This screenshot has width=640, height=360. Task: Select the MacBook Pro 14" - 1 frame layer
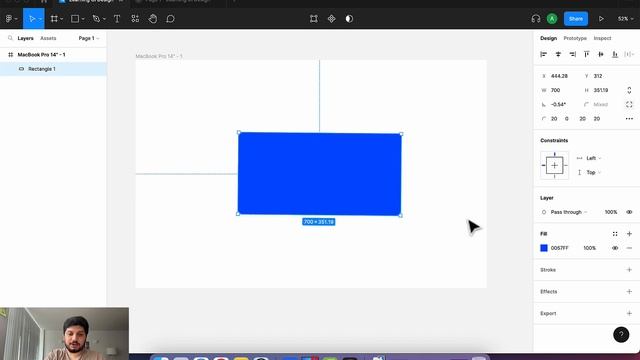pos(53,54)
